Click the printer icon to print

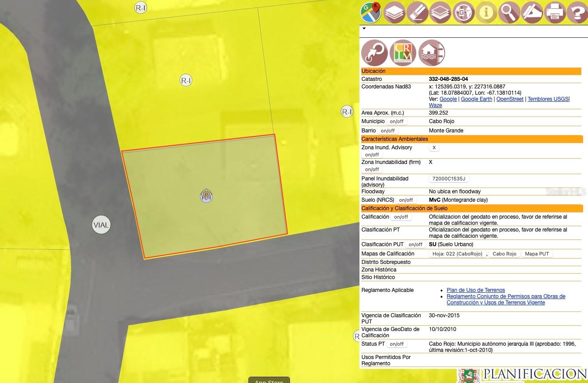pyautogui.click(x=555, y=12)
